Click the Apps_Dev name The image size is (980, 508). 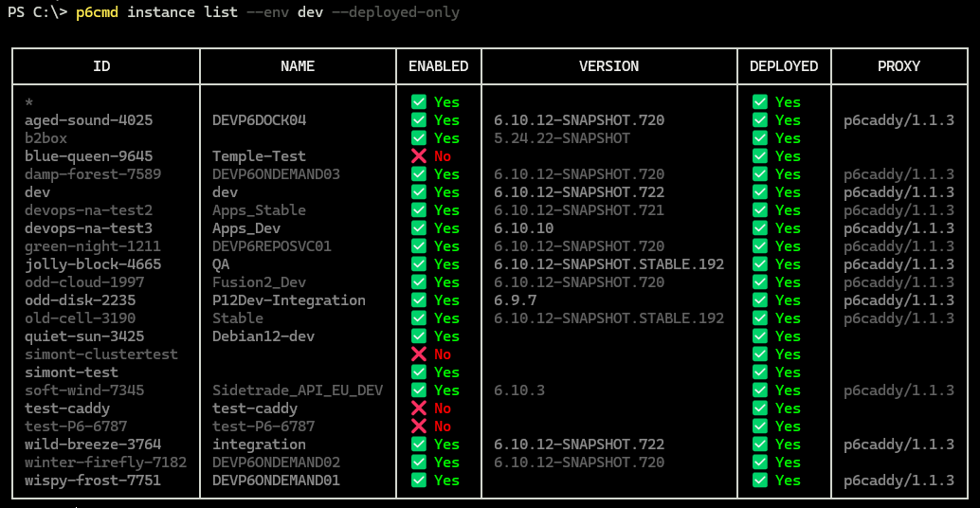coord(246,228)
